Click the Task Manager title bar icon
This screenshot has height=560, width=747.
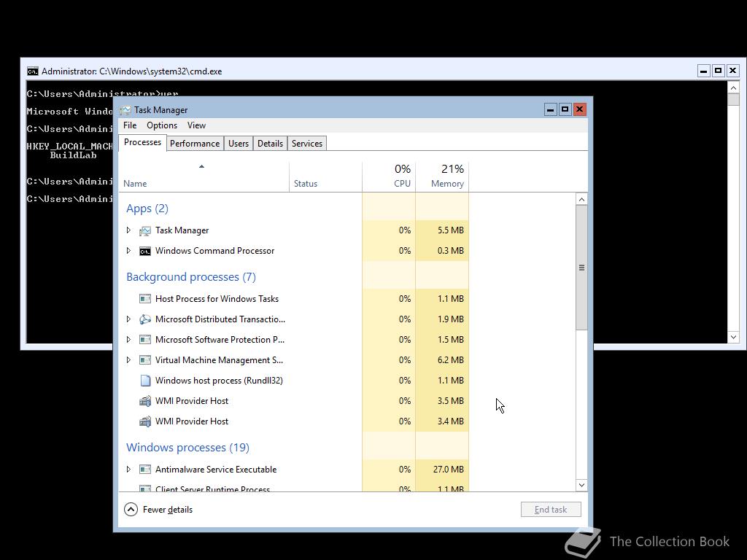[125, 110]
